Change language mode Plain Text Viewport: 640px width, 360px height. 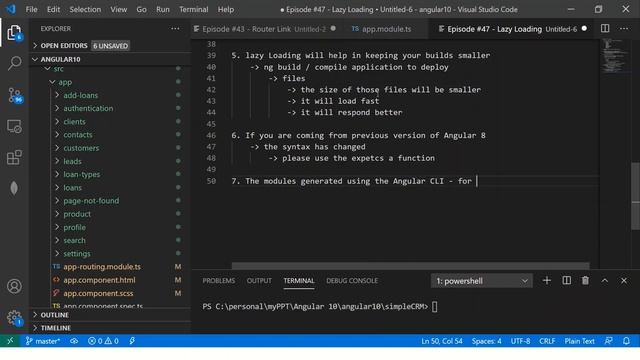tap(579, 341)
